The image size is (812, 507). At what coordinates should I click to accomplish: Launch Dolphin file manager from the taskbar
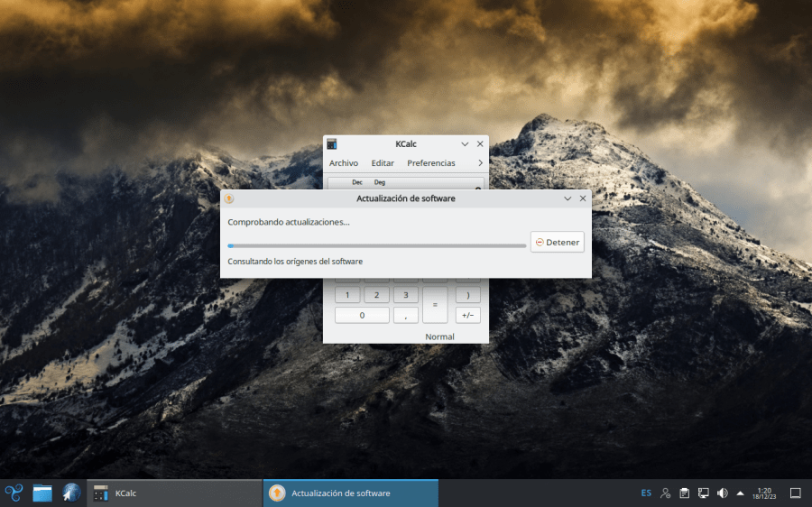pyautogui.click(x=42, y=493)
